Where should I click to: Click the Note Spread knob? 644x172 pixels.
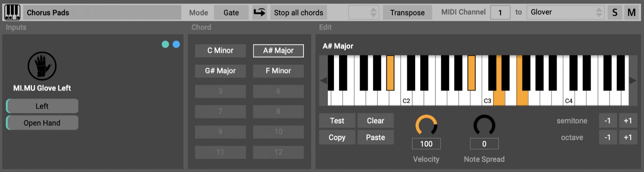(484, 125)
